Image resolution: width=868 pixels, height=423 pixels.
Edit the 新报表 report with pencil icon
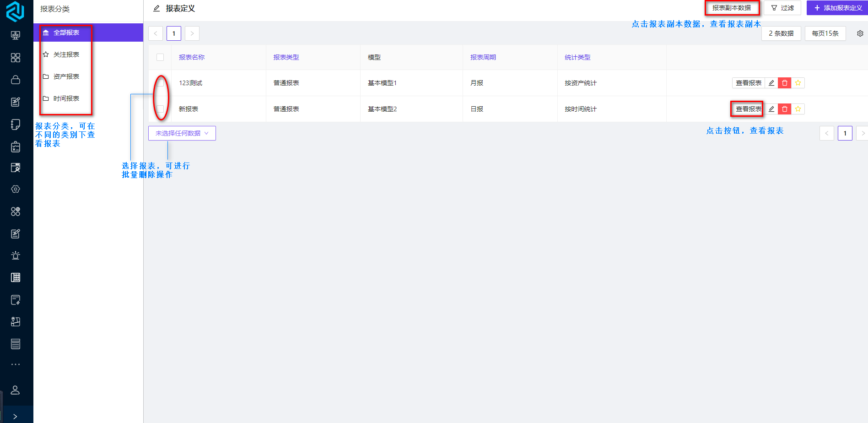tap(771, 109)
